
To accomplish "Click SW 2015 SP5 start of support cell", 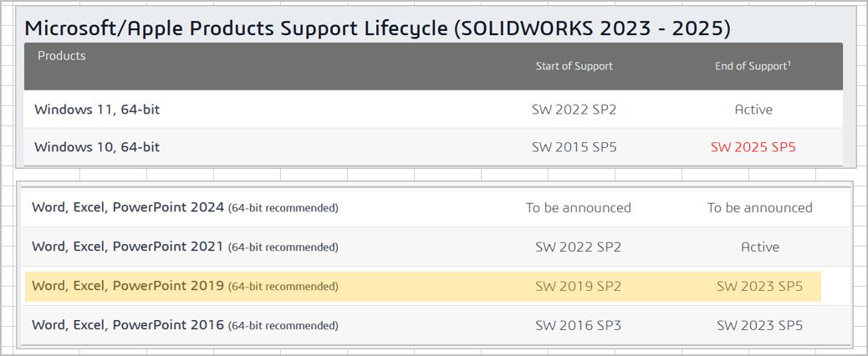I will click(x=574, y=147).
